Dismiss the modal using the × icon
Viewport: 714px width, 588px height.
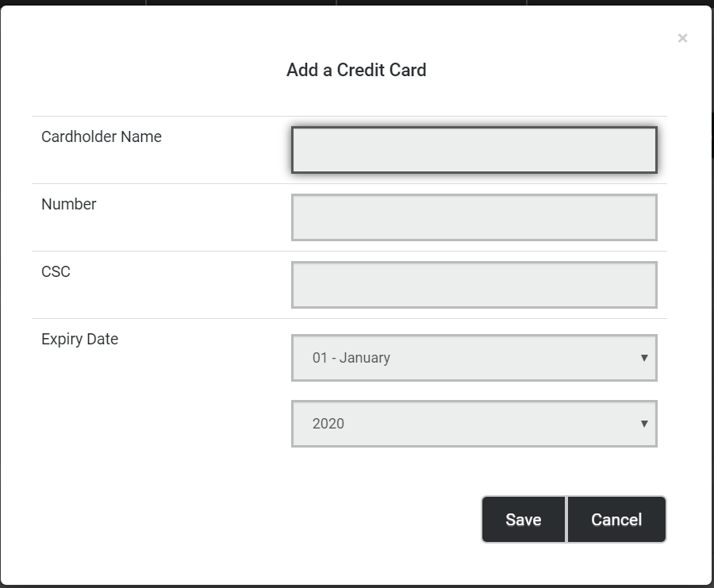click(682, 38)
